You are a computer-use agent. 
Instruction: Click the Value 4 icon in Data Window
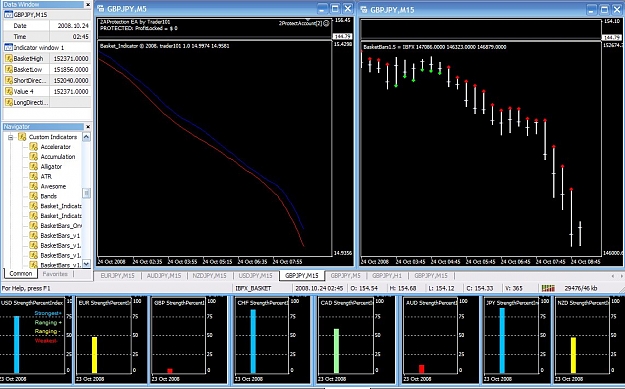tap(8, 91)
